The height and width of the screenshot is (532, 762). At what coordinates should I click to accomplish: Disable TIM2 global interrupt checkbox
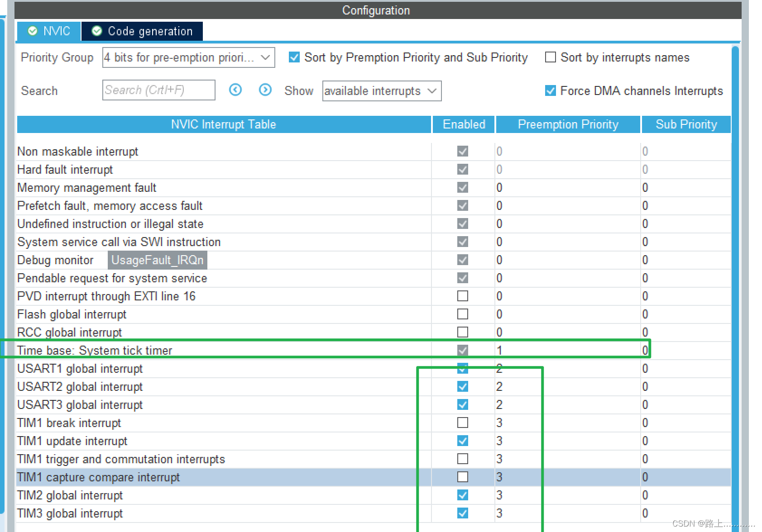coord(463,495)
